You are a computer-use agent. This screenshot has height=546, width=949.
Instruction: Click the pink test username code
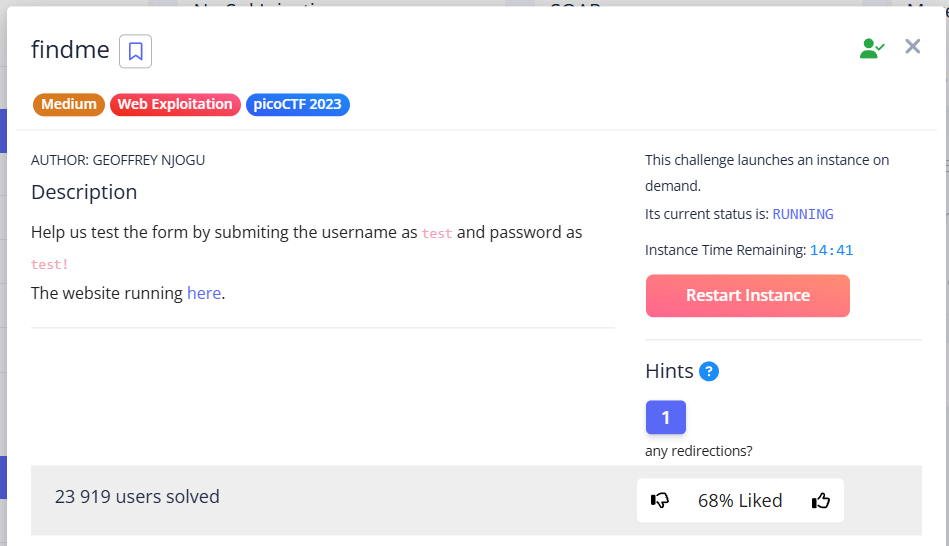[x=437, y=234]
